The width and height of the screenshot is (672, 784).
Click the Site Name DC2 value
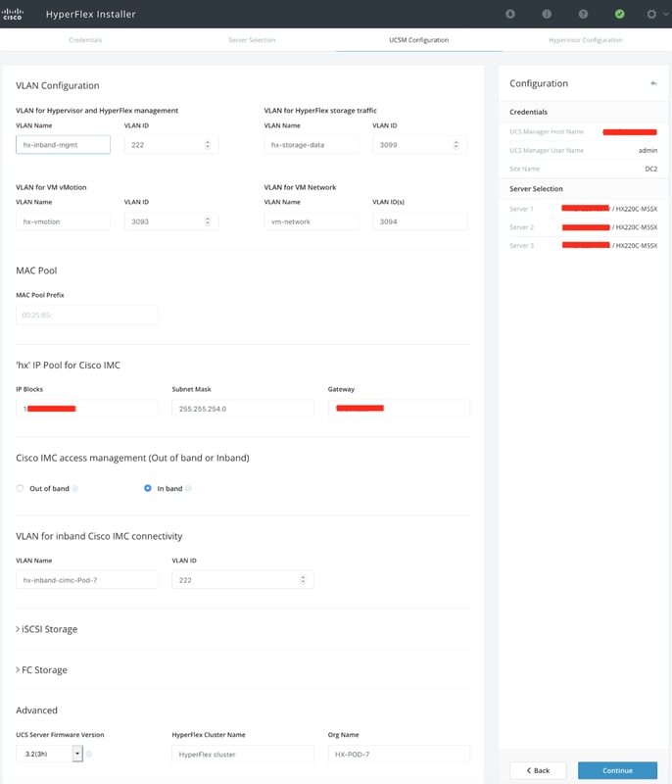[651, 169]
